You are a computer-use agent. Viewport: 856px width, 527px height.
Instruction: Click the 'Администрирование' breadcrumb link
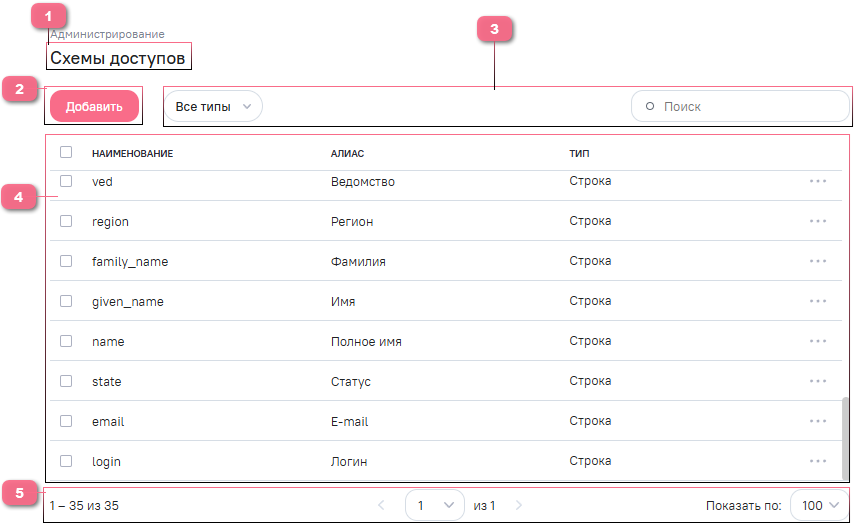[x=107, y=35]
